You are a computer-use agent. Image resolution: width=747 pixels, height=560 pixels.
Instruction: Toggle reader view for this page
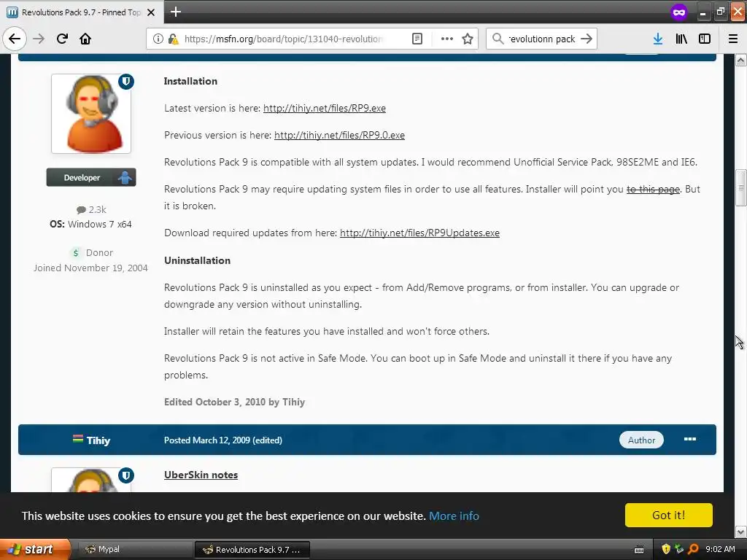(x=417, y=39)
